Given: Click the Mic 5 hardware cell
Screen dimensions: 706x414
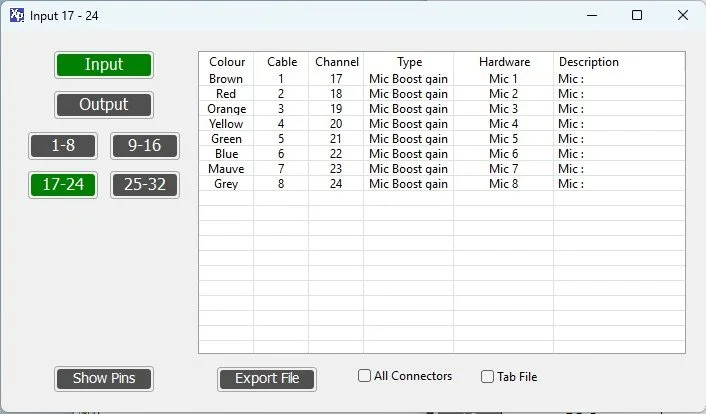Looking at the screenshot, I should pos(503,139).
